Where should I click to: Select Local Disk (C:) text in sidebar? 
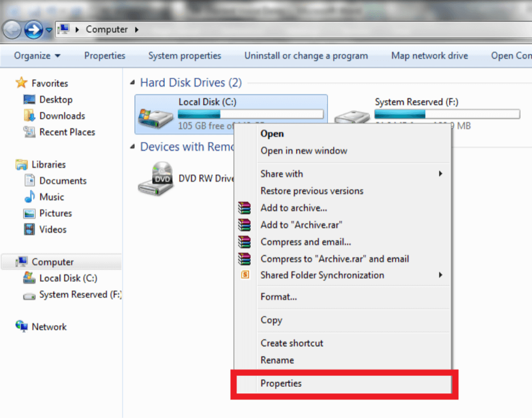68,278
